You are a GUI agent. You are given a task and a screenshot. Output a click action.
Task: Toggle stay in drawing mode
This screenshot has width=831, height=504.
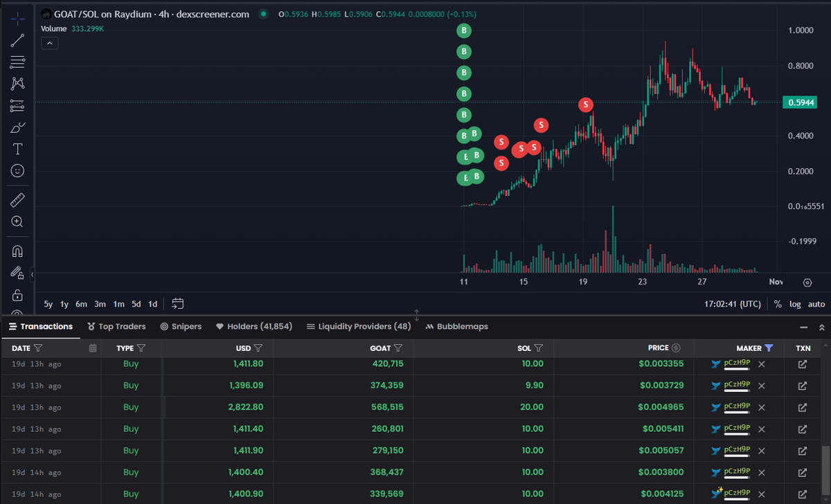pyautogui.click(x=17, y=273)
